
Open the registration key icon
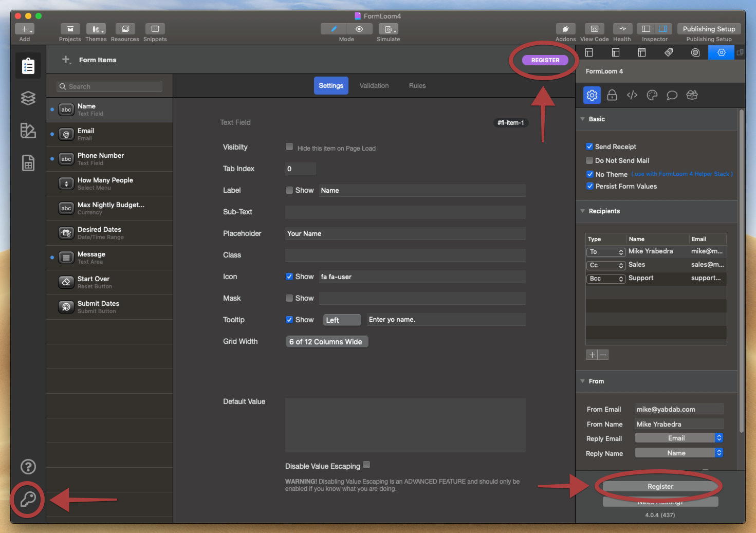(28, 500)
